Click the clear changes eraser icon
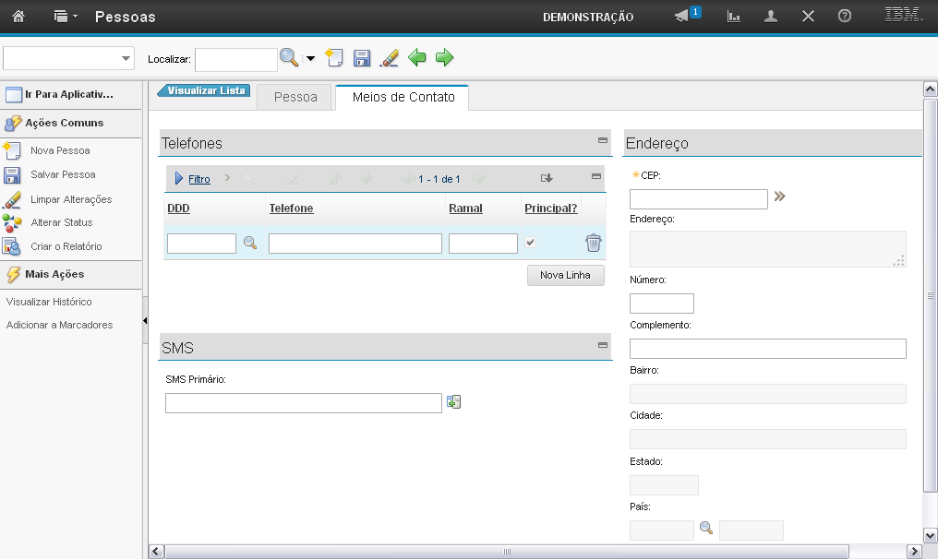This screenshot has width=938, height=560. (x=390, y=58)
